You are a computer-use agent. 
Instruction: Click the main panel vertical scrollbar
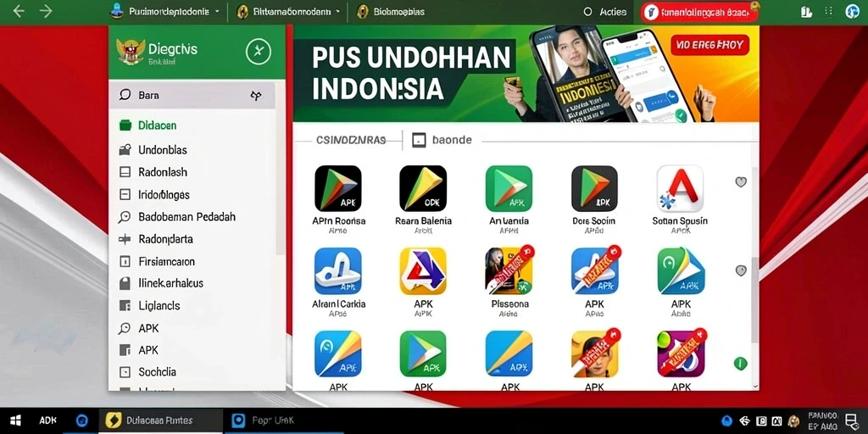tap(754, 299)
